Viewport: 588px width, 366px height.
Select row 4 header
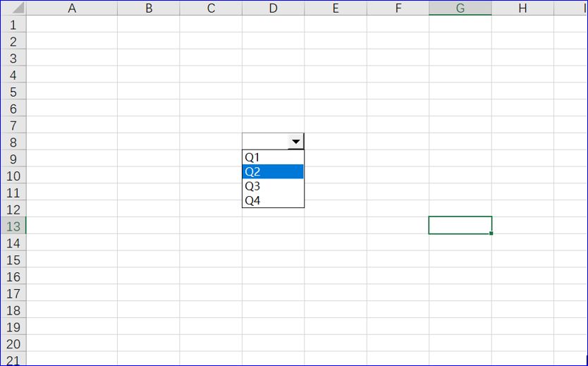[13, 75]
